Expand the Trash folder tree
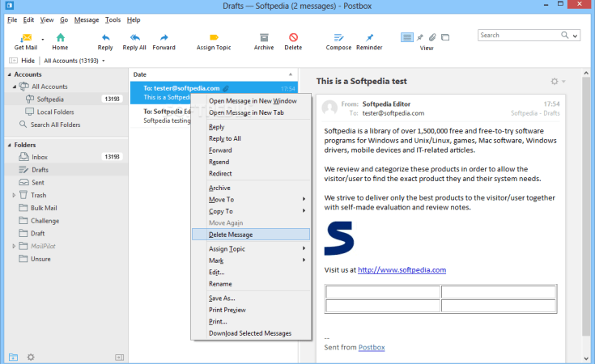This screenshot has width=595, height=364. point(14,195)
